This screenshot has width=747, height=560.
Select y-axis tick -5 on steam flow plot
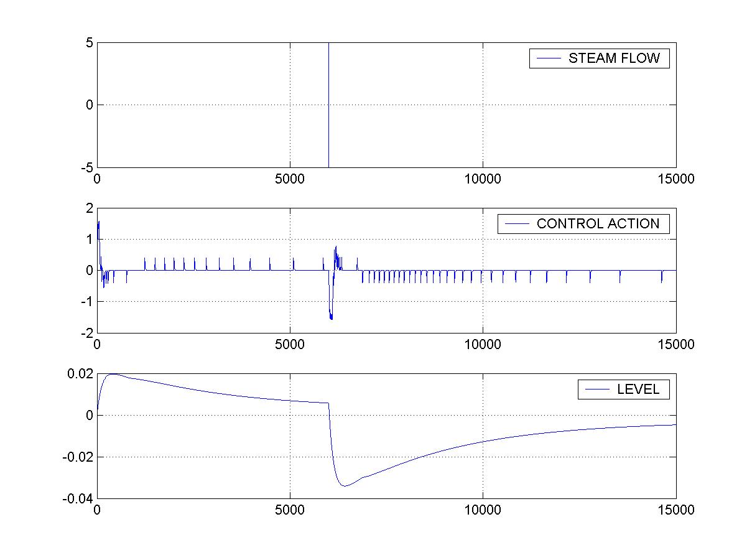pos(86,167)
